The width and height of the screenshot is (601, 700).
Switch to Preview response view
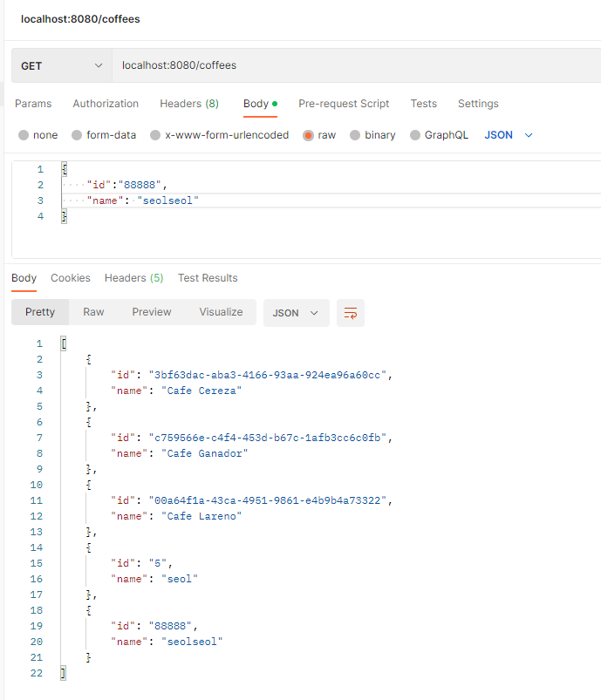pos(152,312)
